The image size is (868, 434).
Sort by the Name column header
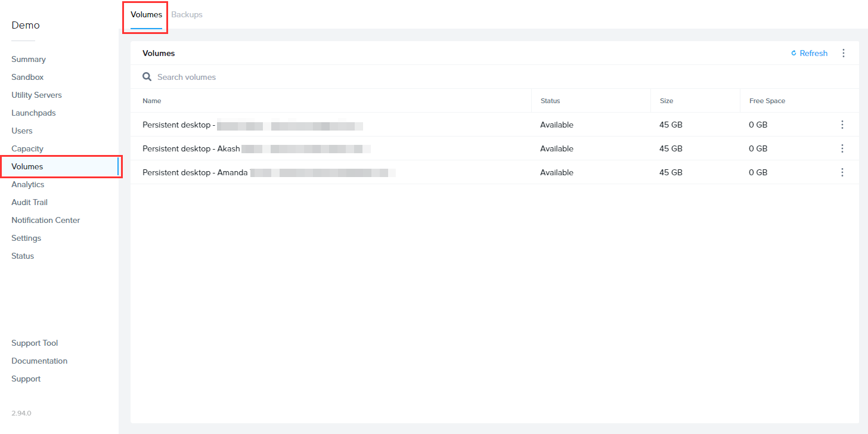tap(152, 101)
